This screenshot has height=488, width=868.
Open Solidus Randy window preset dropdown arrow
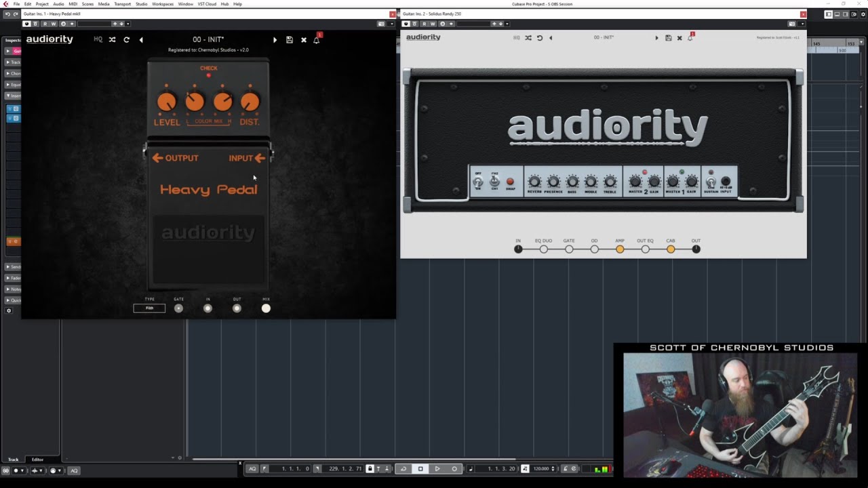point(507,24)
